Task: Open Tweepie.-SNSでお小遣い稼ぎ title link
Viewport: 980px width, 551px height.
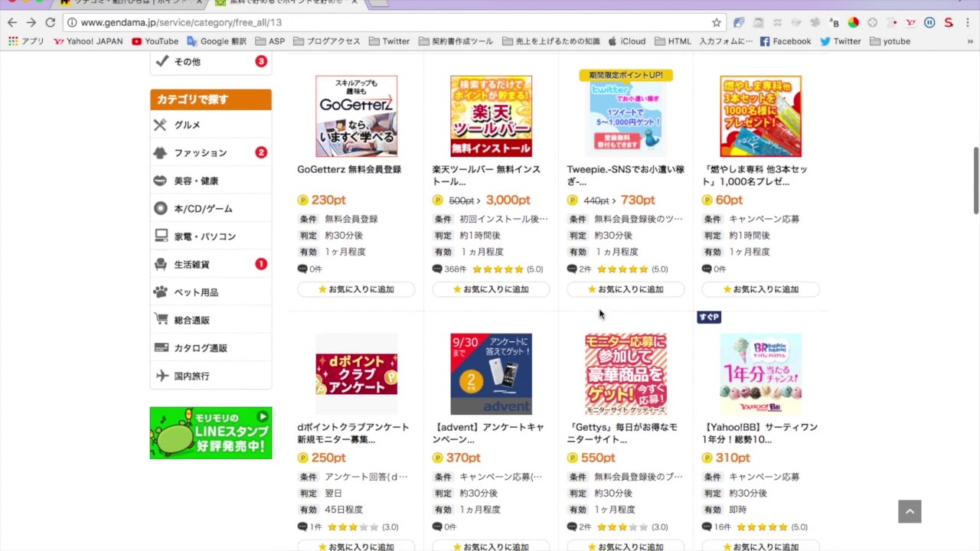Action: [626, 175]
